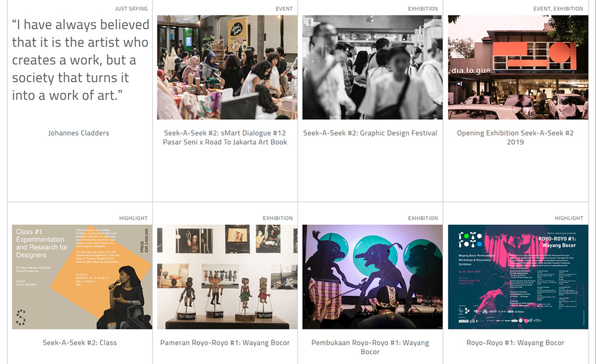Click the Johannes Cladders quote text
Viewport: 596px width, 364px height.
(80, 60)
